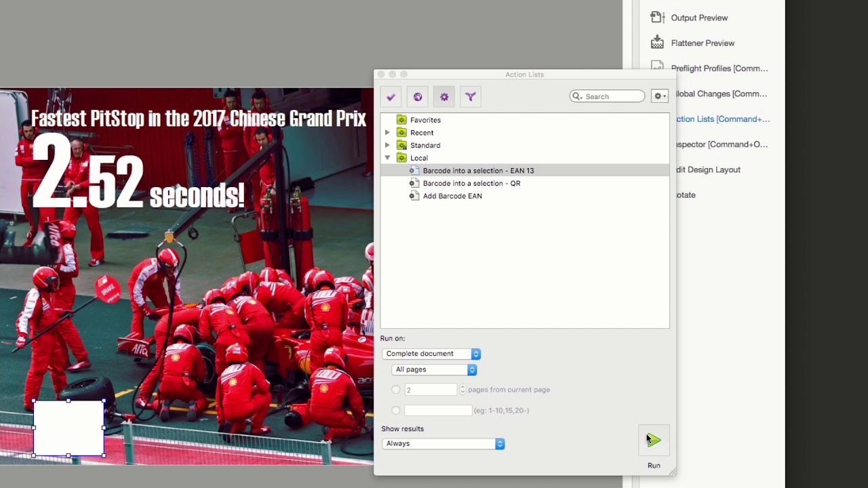Open Edit Design Layout in tools panel

[x=708, y=169]
